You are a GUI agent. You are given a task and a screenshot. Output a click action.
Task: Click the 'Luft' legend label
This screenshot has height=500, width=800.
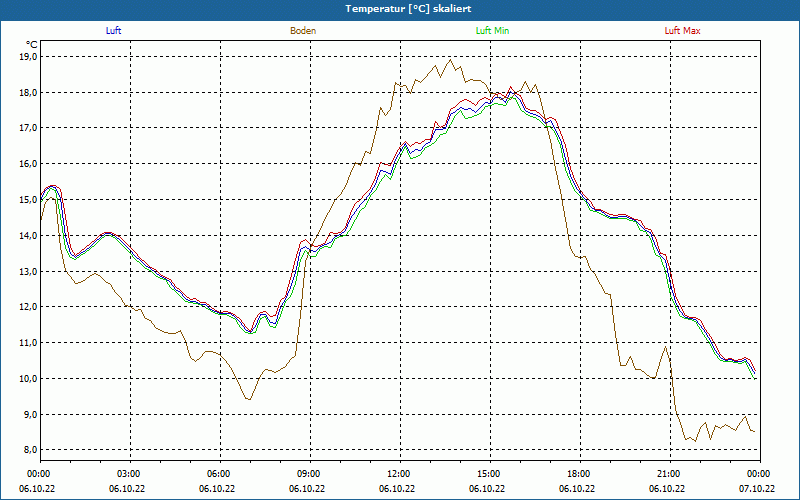point(113,31)
